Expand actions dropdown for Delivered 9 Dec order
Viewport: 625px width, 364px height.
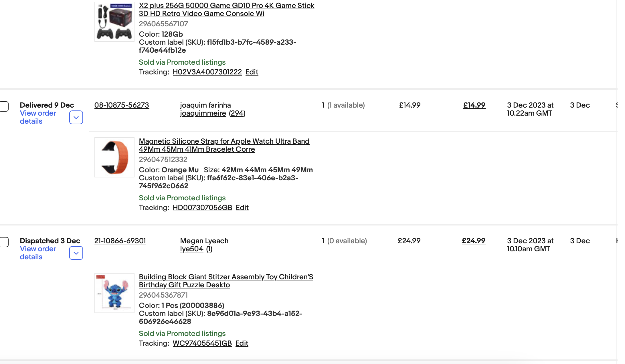(76, 117)
